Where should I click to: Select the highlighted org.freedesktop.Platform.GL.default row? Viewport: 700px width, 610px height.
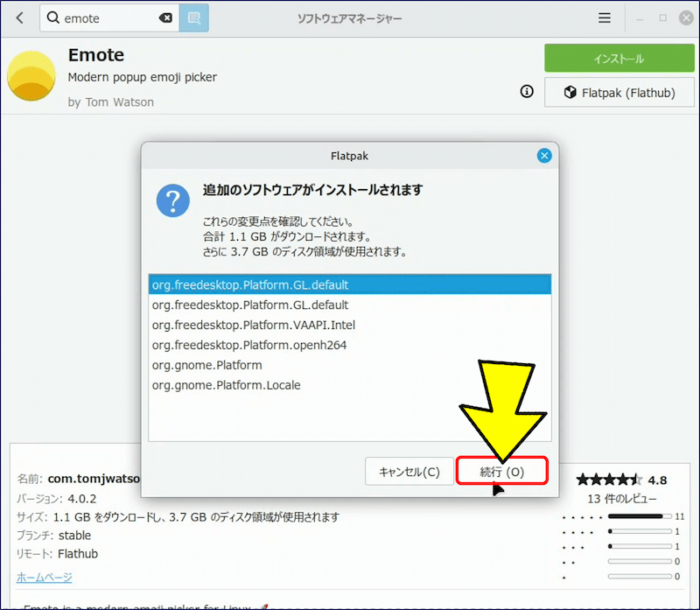349,285
